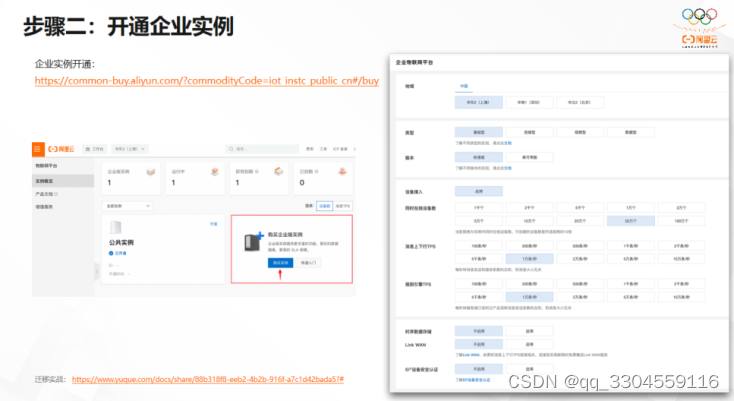The height and width of the screenshot is (401, 734).
Task: Open 增值服务 in the console sidebar
Action: 44,207
